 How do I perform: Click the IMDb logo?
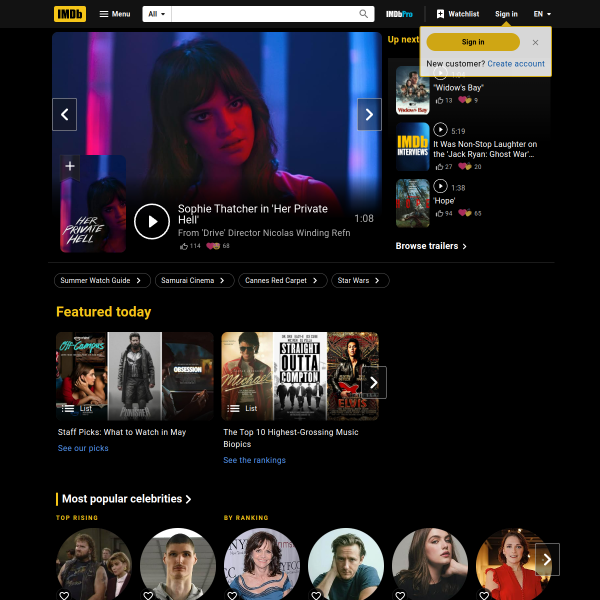[70, 14]
